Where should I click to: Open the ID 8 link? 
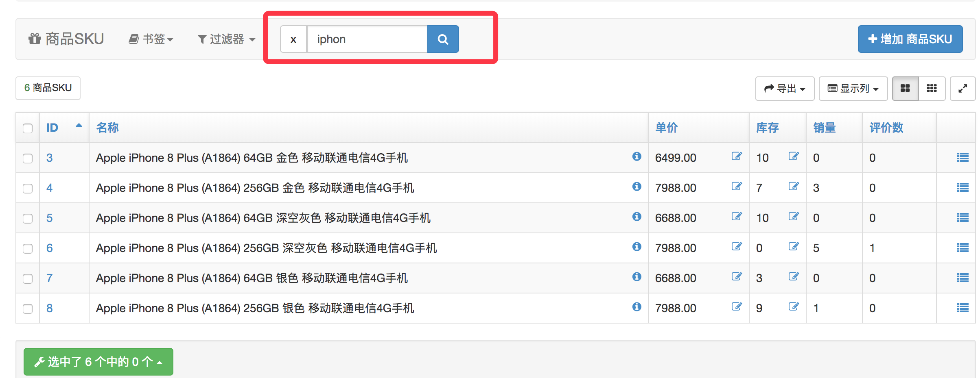coord(49,308)
